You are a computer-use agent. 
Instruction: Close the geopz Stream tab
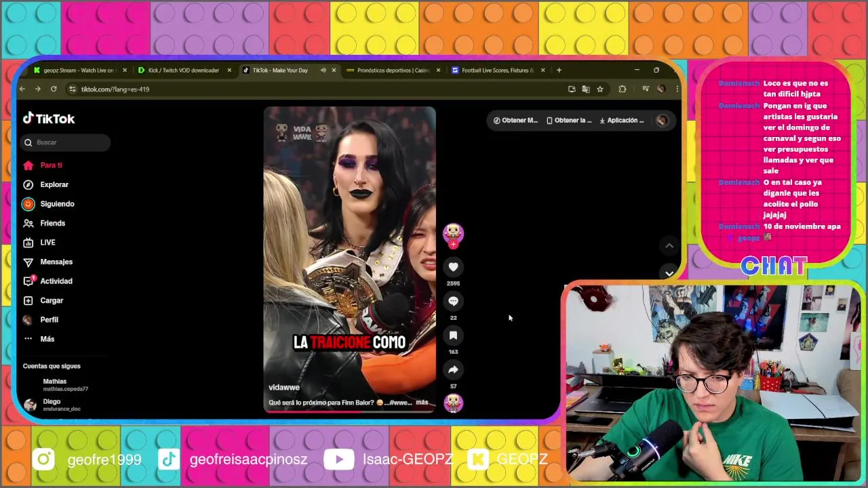pyautogui.click(x=125, y=70)
